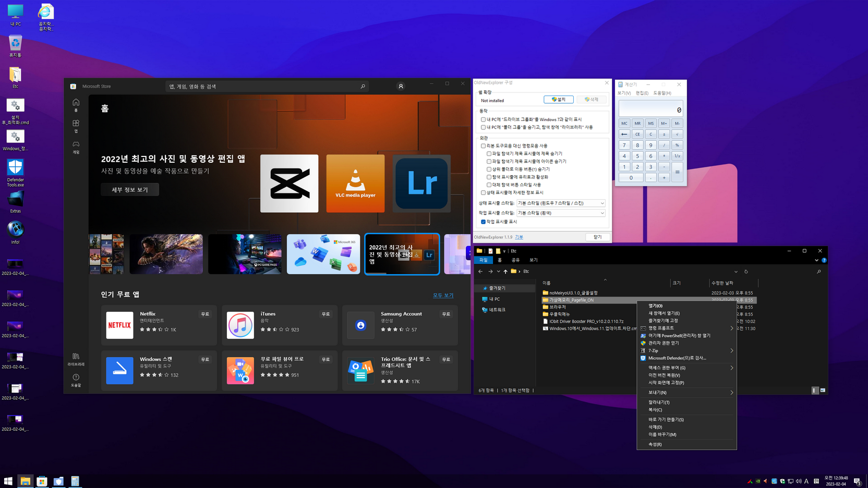This screenshot has width=868, height=488.
Task: Select 즐겨찾기 in the explorer navigation pane
Action: point(497,288)
